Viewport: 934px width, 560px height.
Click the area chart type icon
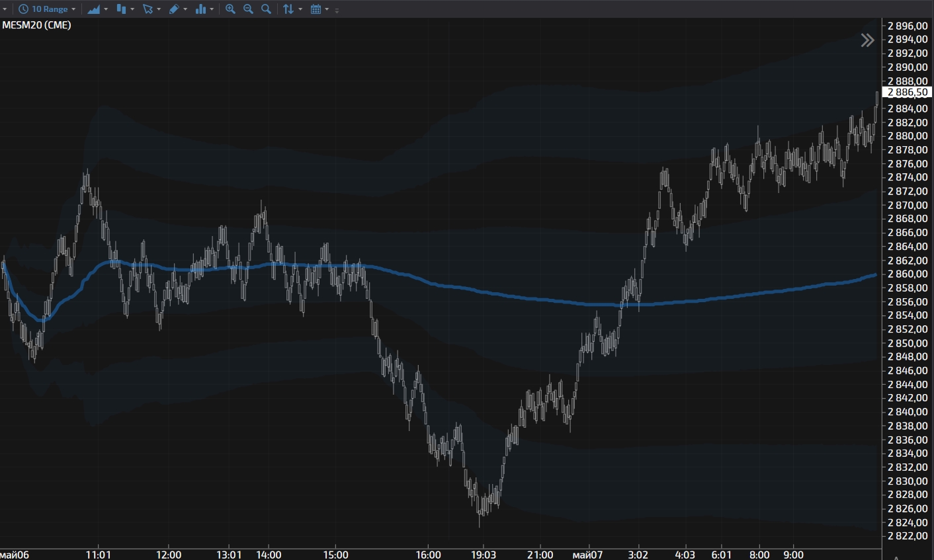pyautogui.click(x=93, y=9)
